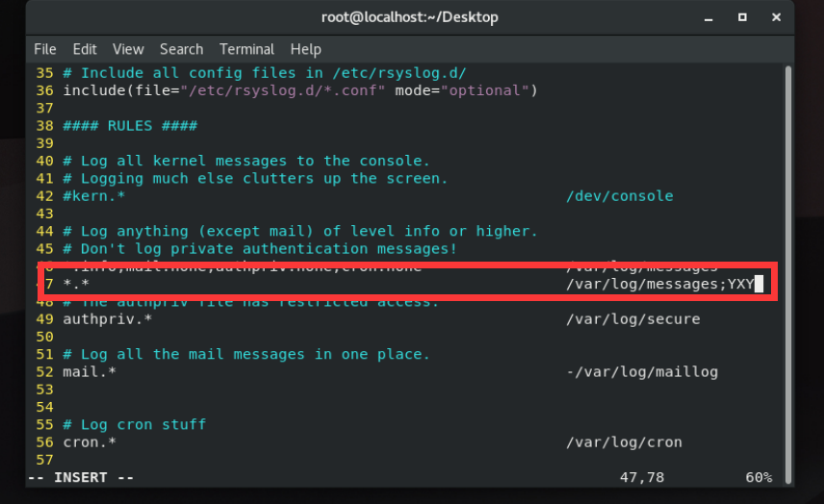824x504 pixels.
Task: Click line number 37
Action: tap(44, 108)
